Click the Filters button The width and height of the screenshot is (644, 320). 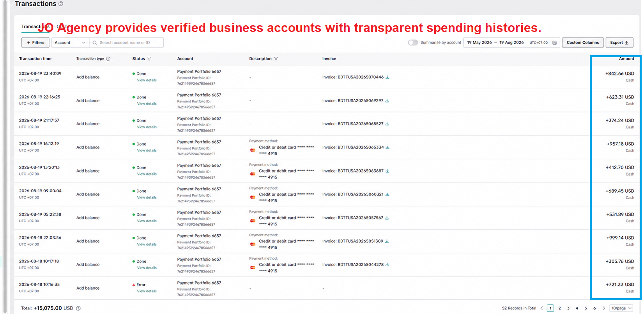coord(35,43)
